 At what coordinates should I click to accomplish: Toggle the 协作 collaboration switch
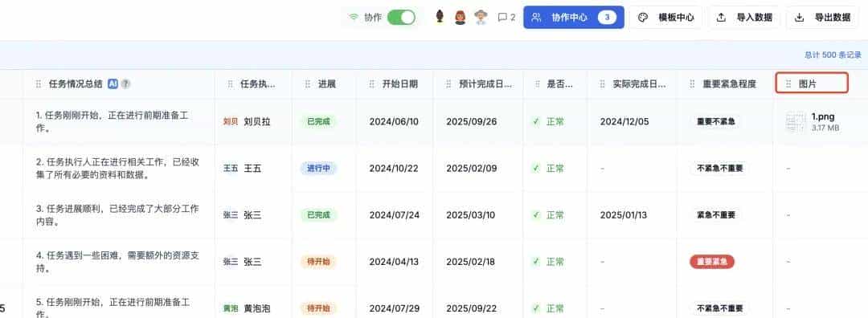click(x=401, y=17)
